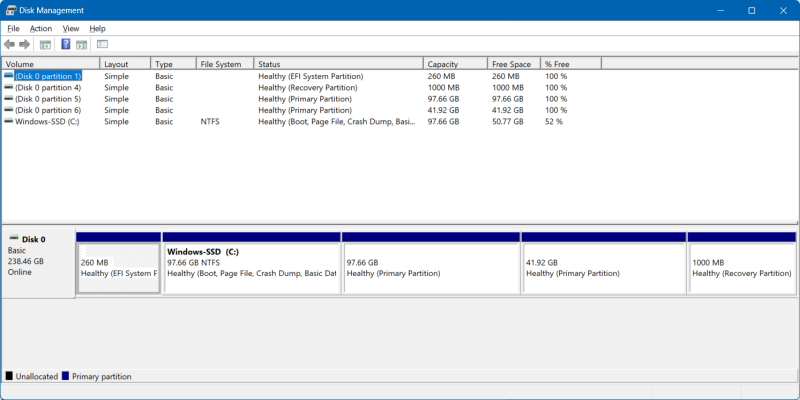Viewport: 800px width, 400px height.
Task: Minimize the Disk Management window
Action: click(x=720, y=10)
